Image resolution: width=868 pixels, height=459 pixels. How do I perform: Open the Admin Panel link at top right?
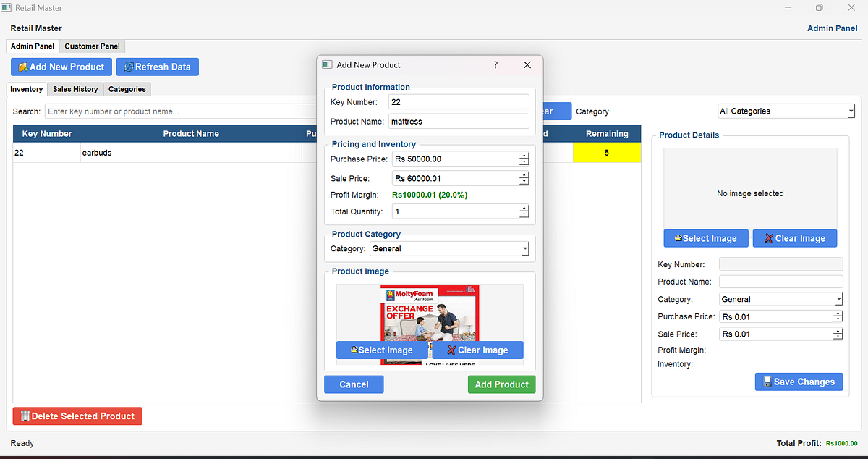pyautogui.click(x=832, y=28)
